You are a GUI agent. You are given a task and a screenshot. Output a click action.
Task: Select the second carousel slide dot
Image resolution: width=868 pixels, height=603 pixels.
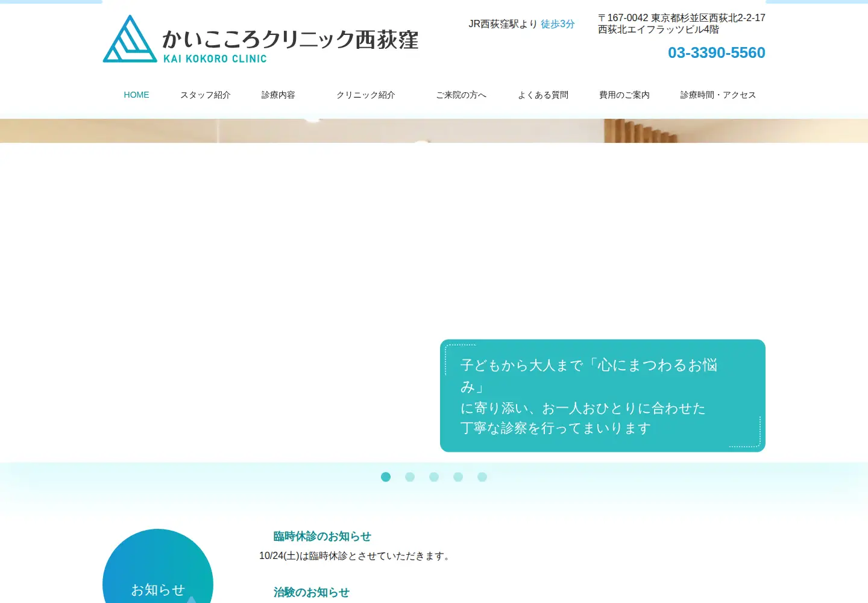[x=410, y=477]
